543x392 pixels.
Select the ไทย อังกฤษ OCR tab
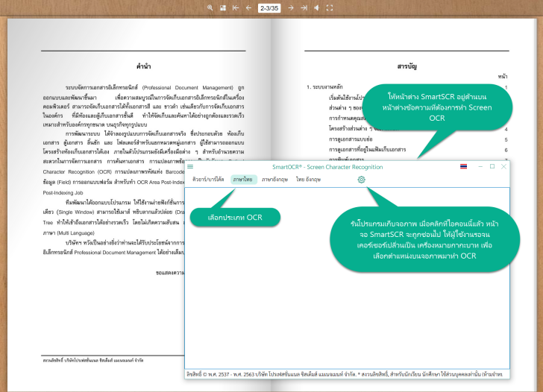click(308, 180)
